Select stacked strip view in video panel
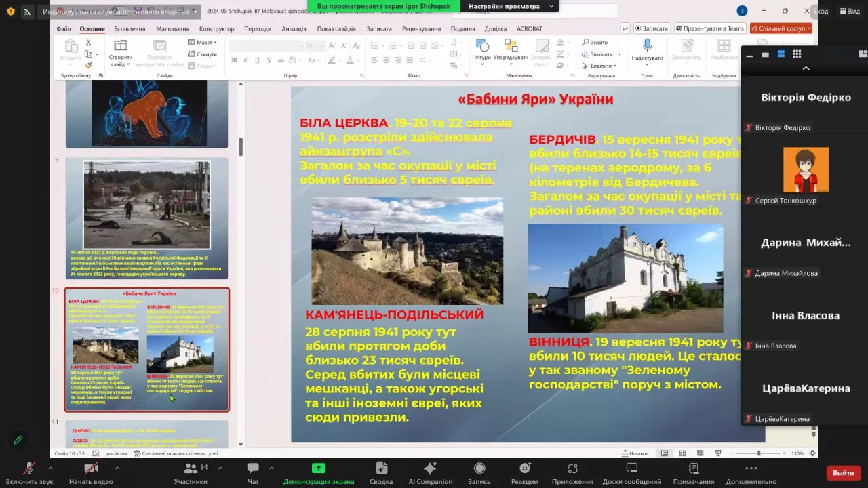Image resolution: width=868 pixels, height=488 pixels. click(x=781, y=54)
